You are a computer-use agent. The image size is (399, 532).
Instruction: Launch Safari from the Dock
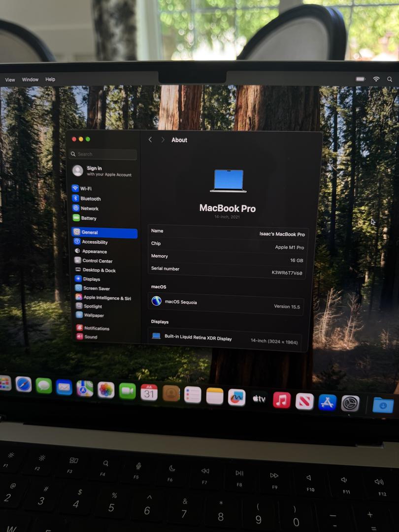coord(24,384)
